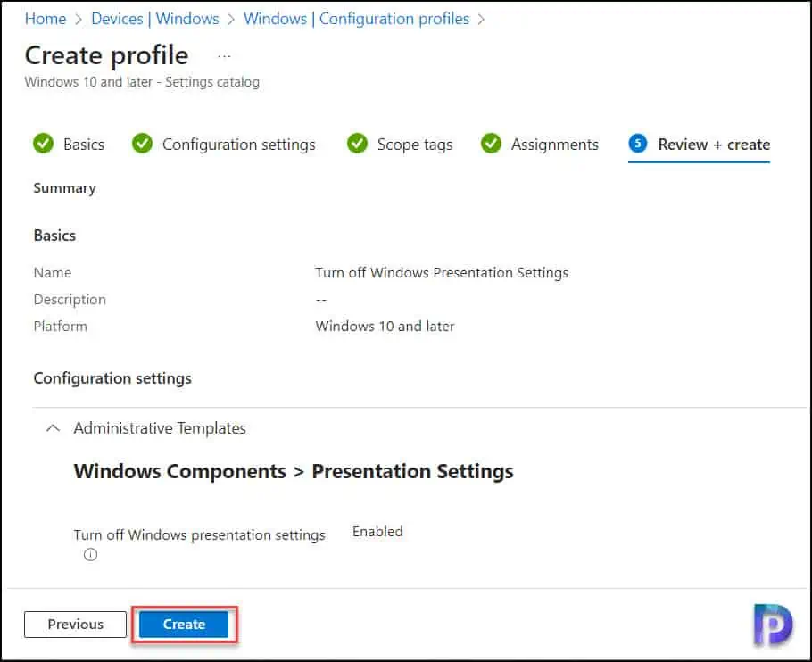Click the Description field label
Screen dimensions: 812x662
(x=70, y=300)
